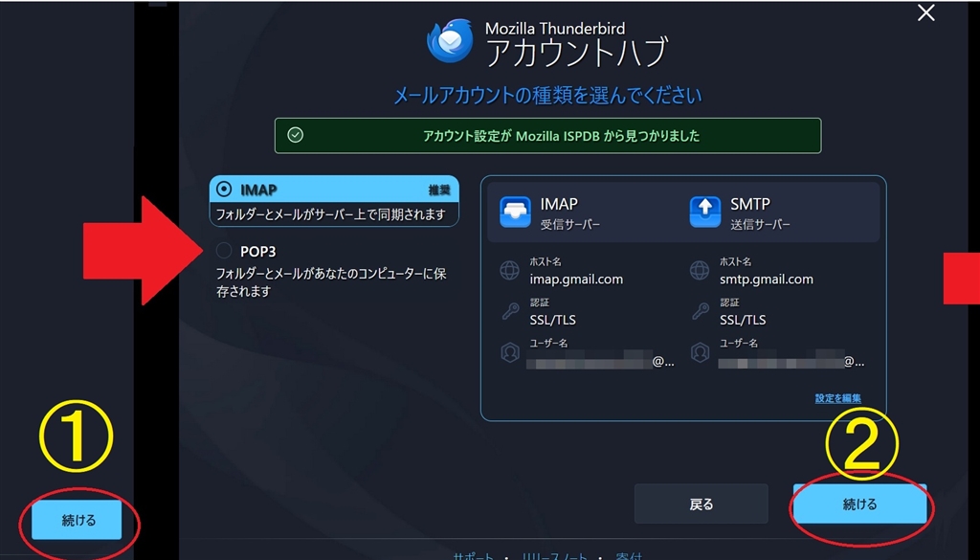
Task: Click the フォルダーとメールがサーバー上で同期されます description
Action: click(330, 214)
